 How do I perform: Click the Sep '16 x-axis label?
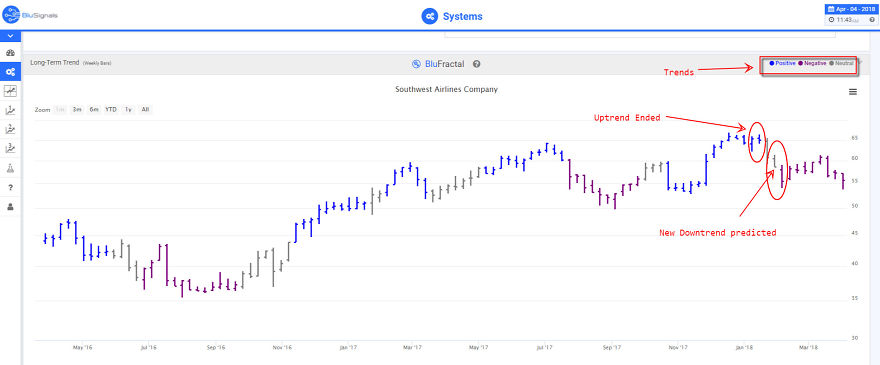[x=216, y=348]
